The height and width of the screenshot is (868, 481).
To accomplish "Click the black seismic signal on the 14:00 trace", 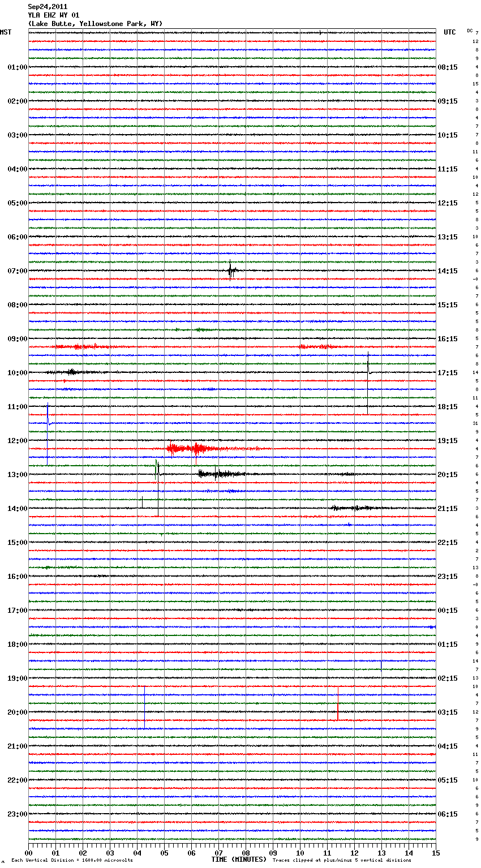I will (354, 508).
